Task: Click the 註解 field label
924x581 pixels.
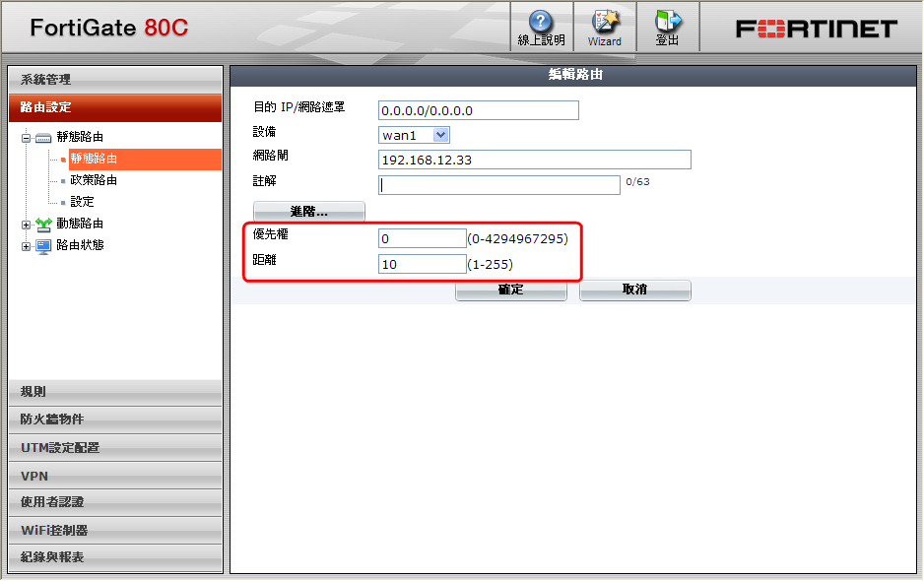Action: pyautogui.click(x=265, y=181)
